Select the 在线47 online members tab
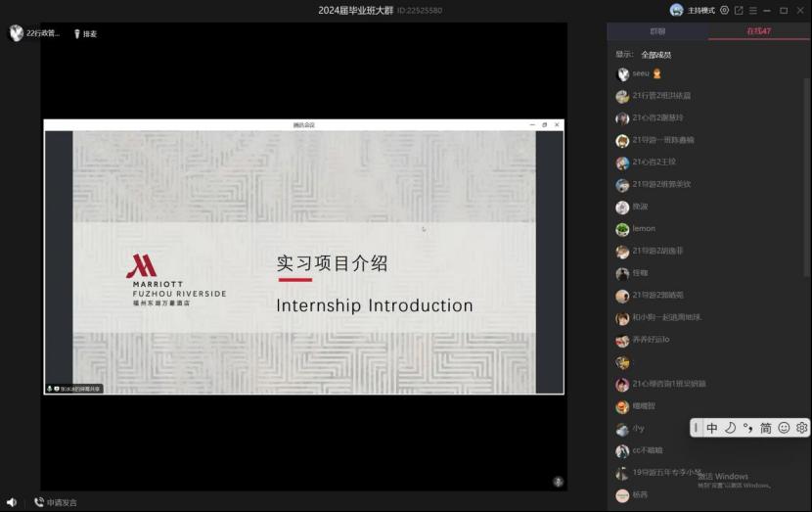Image resolution: width=812 pixels, height=512 pixels. (759, 31)
